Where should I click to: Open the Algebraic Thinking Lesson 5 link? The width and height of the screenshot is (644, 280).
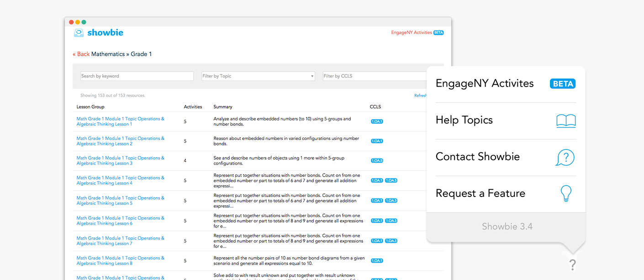(x=121, y=201)
